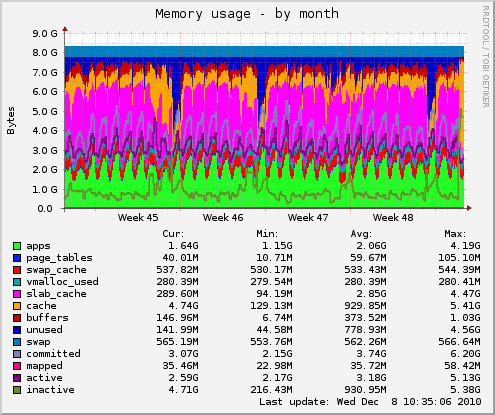Click cache current value 4.74G
Viewport: 495px width, 415px height.
183,306
